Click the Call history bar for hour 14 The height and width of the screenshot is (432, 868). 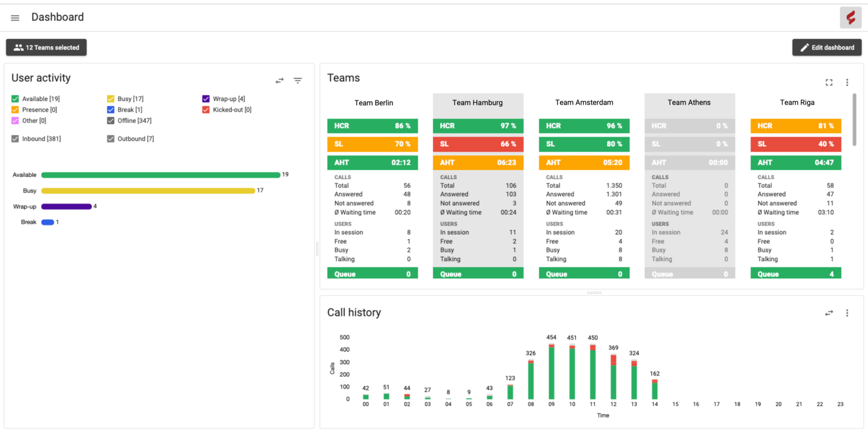[x=655, y=389]
